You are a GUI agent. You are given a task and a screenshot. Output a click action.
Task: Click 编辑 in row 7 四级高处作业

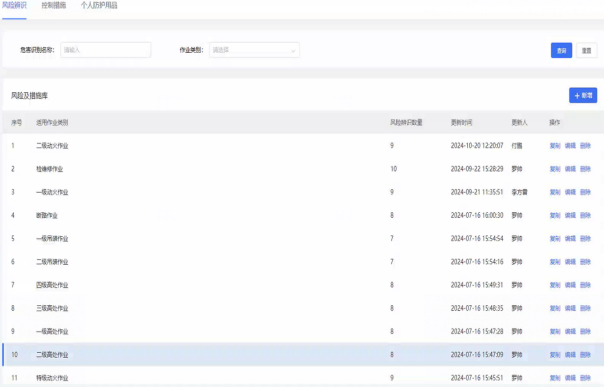tap(570, 285)
